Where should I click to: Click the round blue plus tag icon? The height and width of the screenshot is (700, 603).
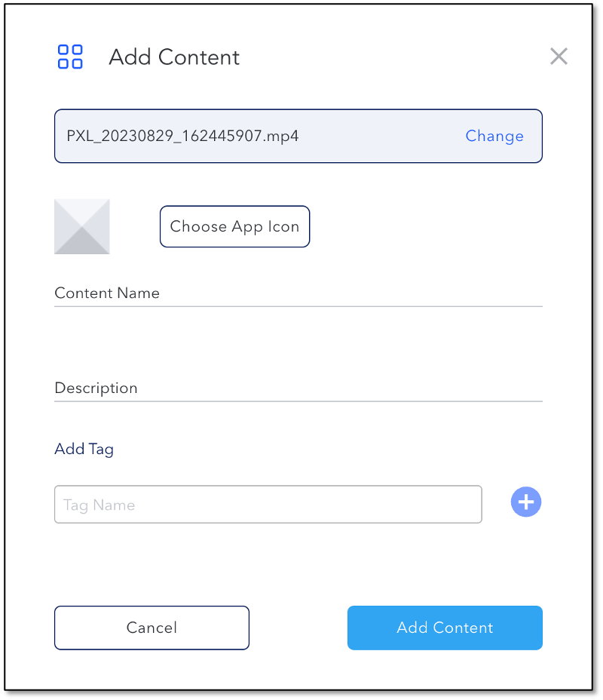(x=526, y=502)
